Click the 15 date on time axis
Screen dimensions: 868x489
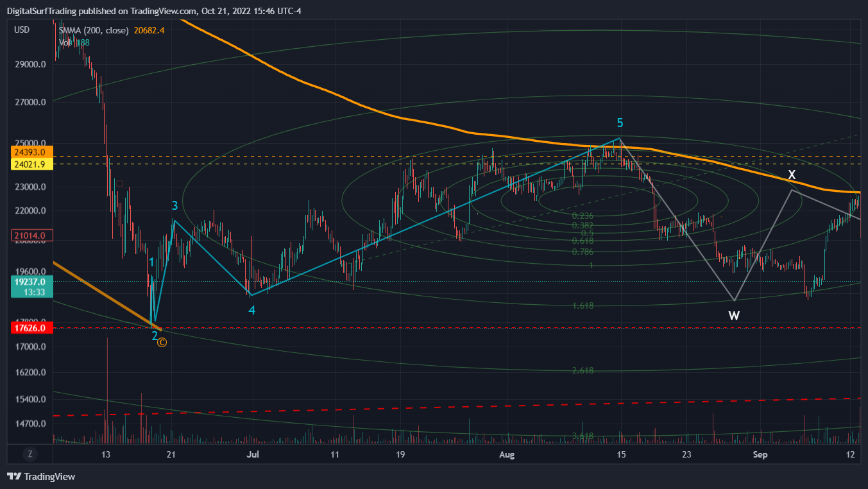[x=621, y=454]
